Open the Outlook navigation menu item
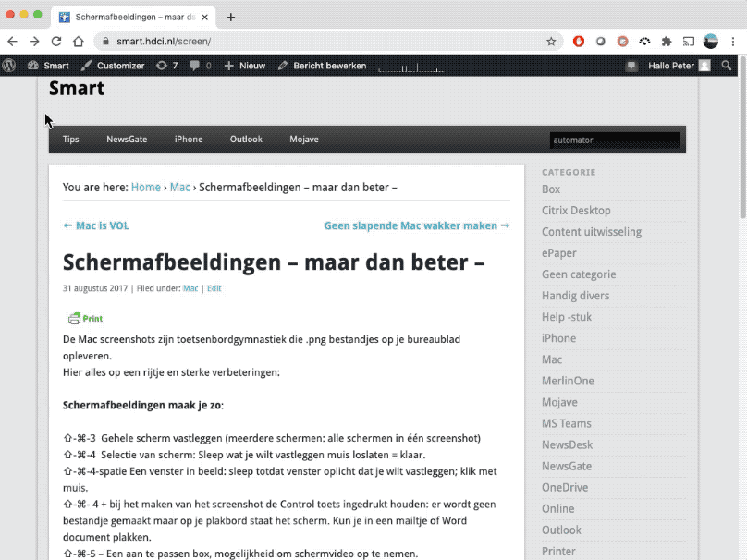747x560 pixels. [x=246, y=140]
